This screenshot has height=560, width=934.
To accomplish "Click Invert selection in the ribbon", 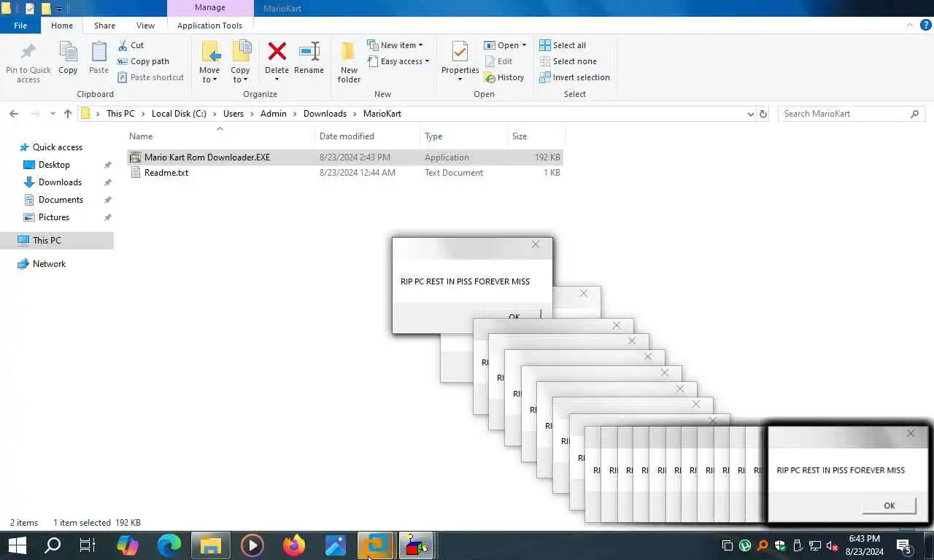I will point(574,77).
